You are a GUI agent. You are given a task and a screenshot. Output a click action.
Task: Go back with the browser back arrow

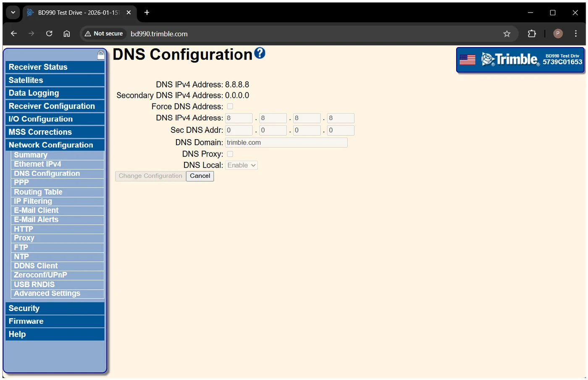[x=14, y=34]
